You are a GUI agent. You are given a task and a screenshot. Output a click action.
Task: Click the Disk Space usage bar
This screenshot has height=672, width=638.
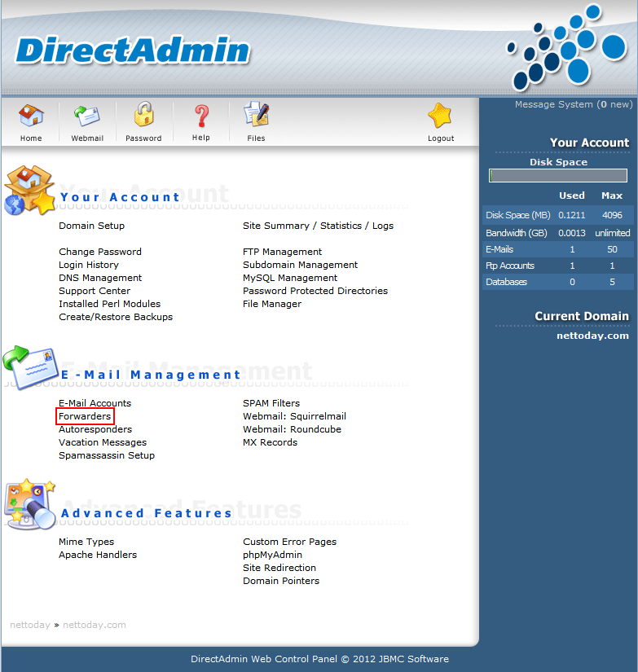[558, 175]
